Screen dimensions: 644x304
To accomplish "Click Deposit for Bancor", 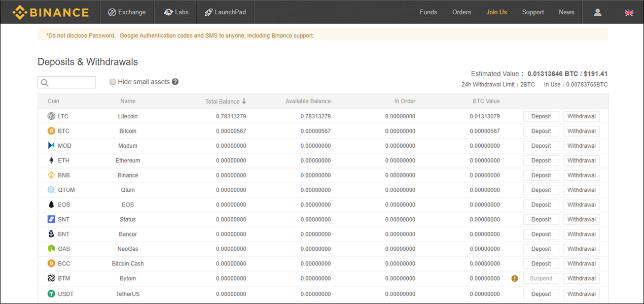I will pyautogui.click(x=541, y=234).
